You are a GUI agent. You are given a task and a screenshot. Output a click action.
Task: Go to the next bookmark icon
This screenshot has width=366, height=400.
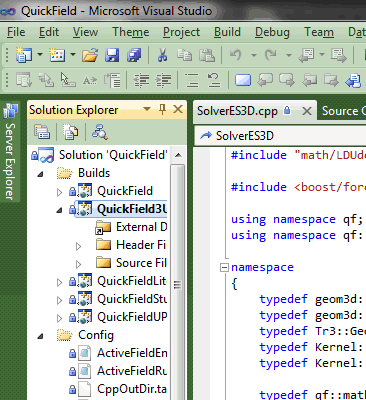tap(287, 80)
